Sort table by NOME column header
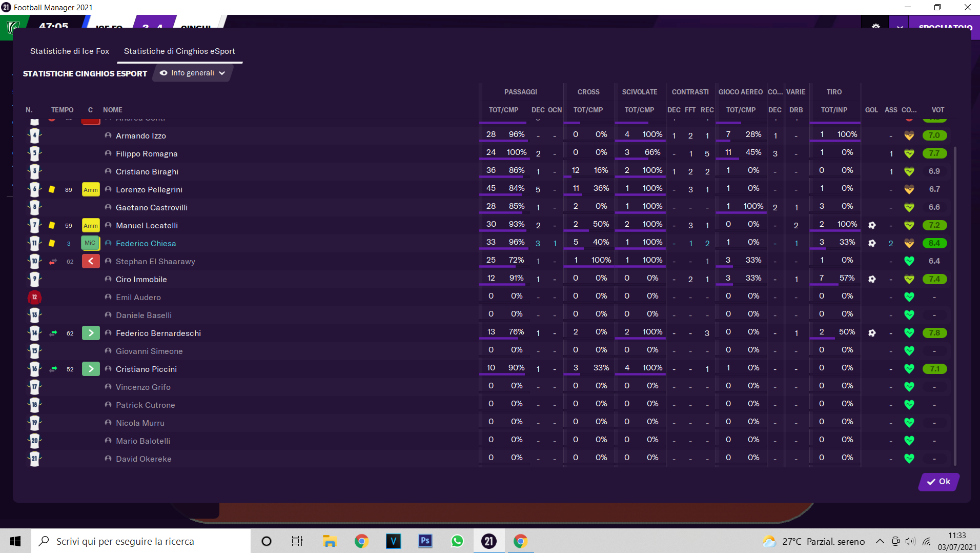 [x=113, y=110]
